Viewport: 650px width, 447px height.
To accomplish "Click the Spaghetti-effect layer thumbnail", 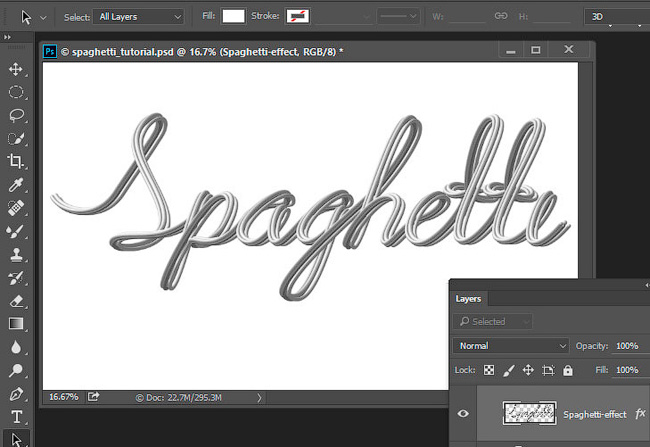I will coord(530,413).
